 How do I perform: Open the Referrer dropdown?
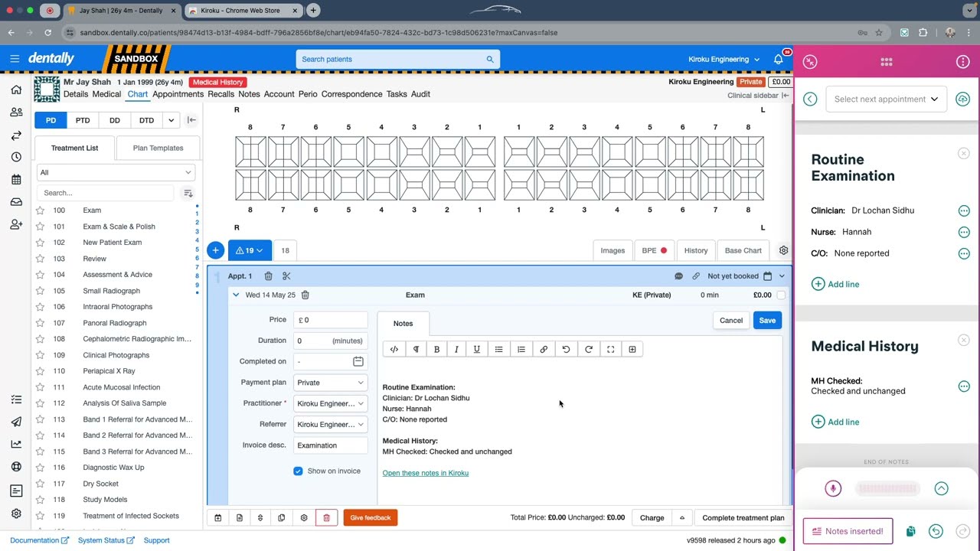pyautogui.click(x=331, y=424)
